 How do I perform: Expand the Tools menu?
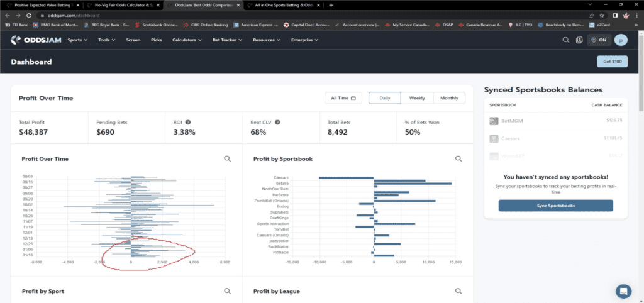click(107, 40)
